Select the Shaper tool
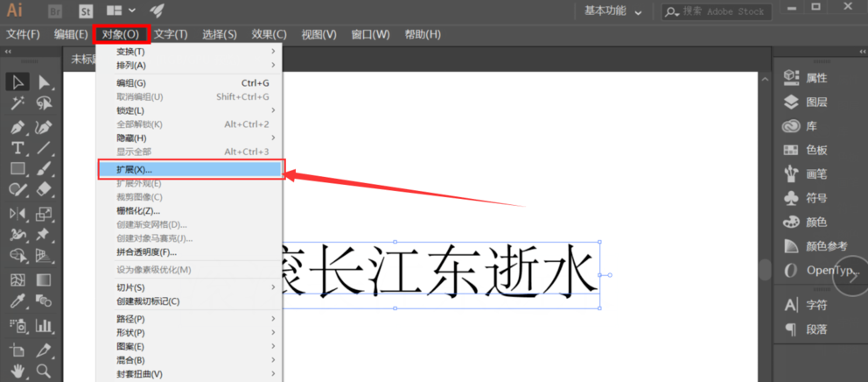 click(17, 190)
